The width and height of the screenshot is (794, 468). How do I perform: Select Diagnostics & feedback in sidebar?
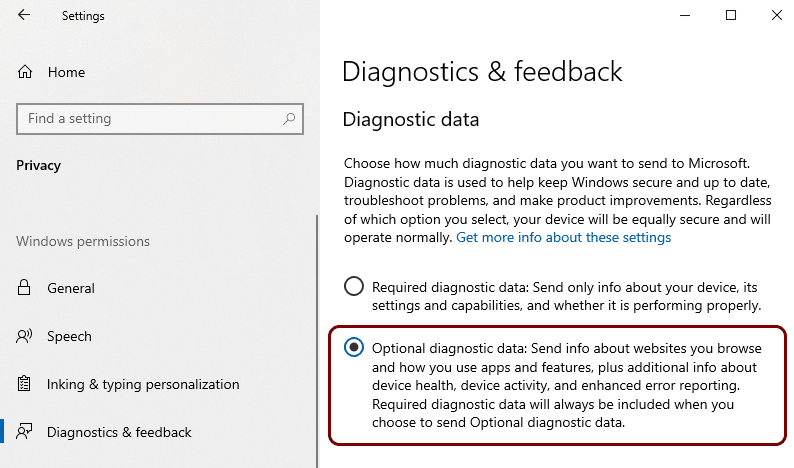tap(119, 432)
